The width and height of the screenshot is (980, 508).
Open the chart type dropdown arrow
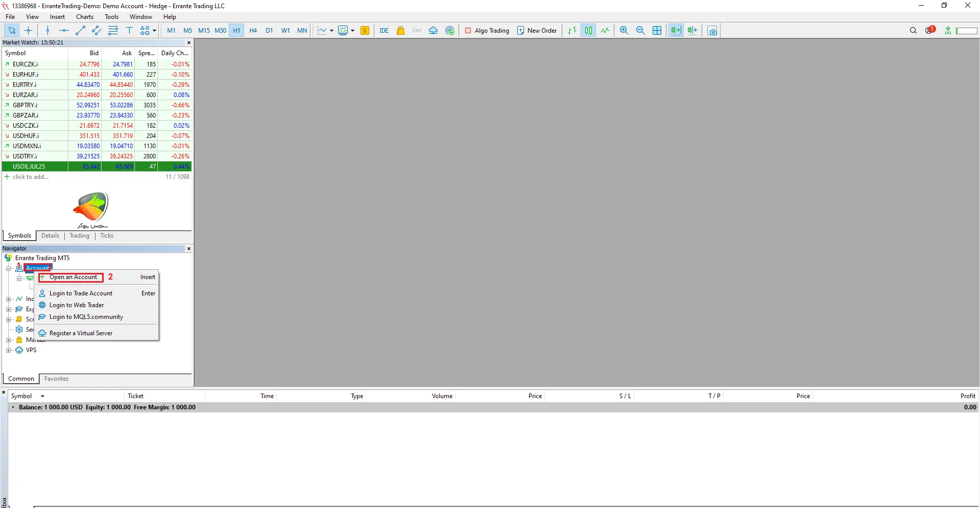click(x=331, y=31)
